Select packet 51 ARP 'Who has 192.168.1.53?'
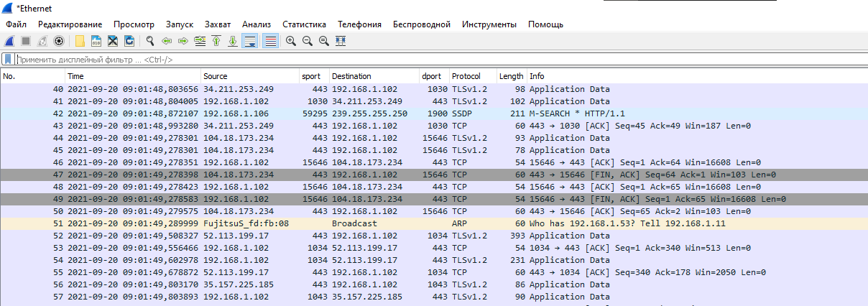The image size is (868, 306). (434, 223)
